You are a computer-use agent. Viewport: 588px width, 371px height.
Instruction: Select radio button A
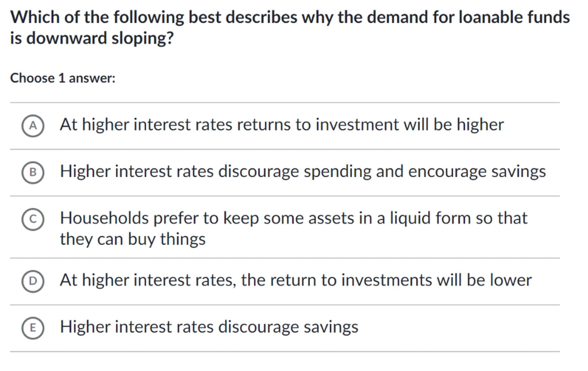tap(33, 126)
